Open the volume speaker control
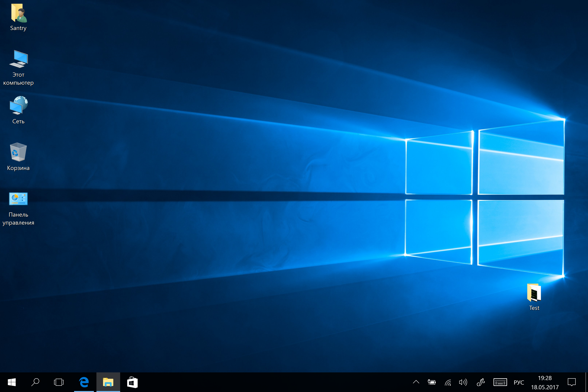Image resolution: width=588 pixels, height=392 pixels. coord(463,382)
